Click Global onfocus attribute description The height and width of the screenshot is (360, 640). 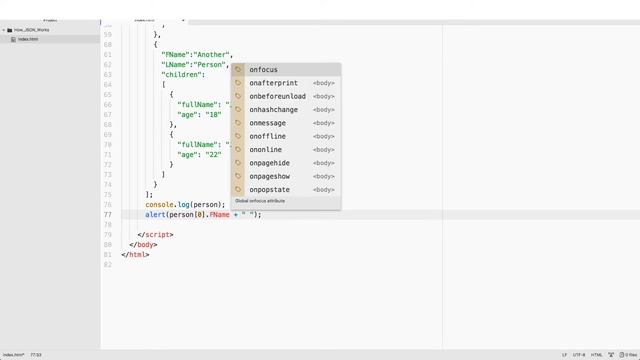(x=260, y=201)
